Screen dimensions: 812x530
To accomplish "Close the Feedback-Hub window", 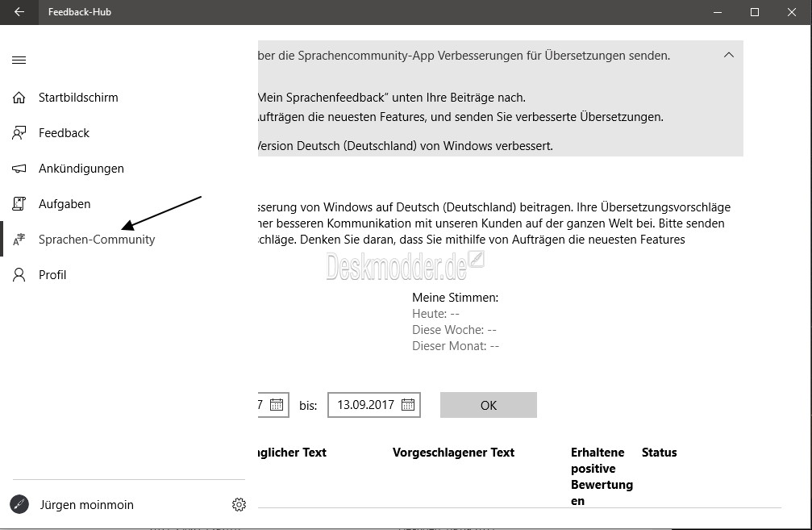I will pos(792,12).
